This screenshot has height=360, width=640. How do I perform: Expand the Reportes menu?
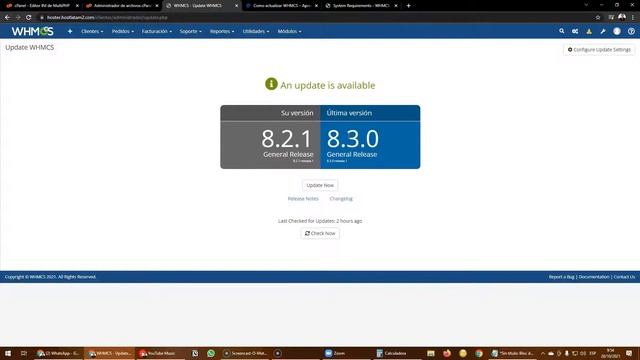click(222, 31)
